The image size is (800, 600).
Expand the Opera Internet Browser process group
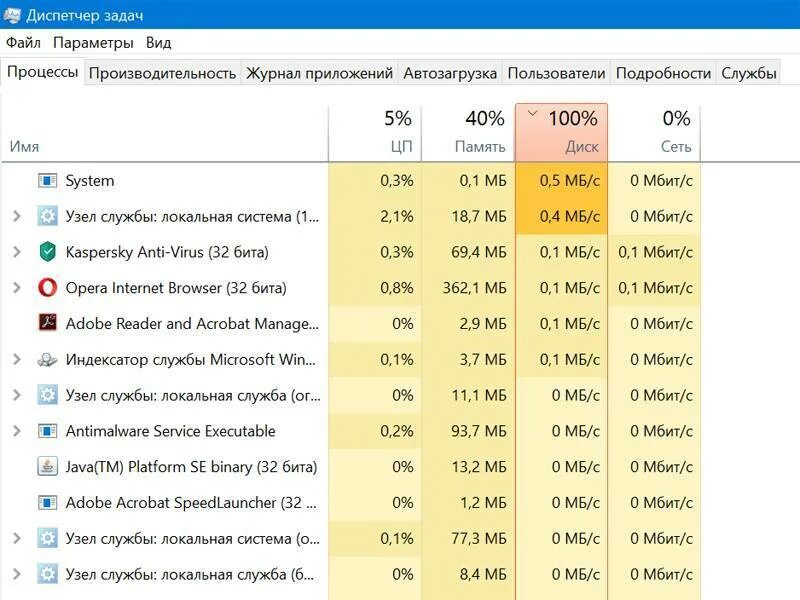(x=16, y=288)
